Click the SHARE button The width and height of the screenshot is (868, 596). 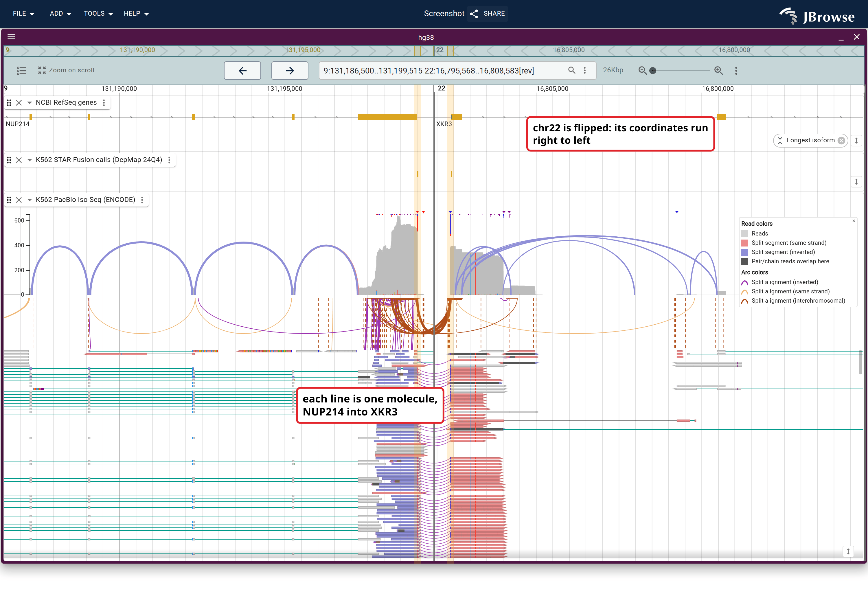coord(488,13)
